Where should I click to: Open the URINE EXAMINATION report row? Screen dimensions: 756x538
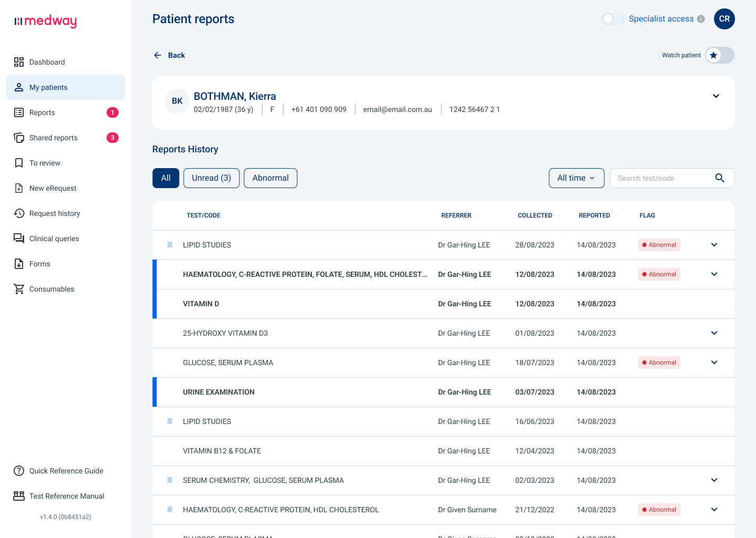444,392
